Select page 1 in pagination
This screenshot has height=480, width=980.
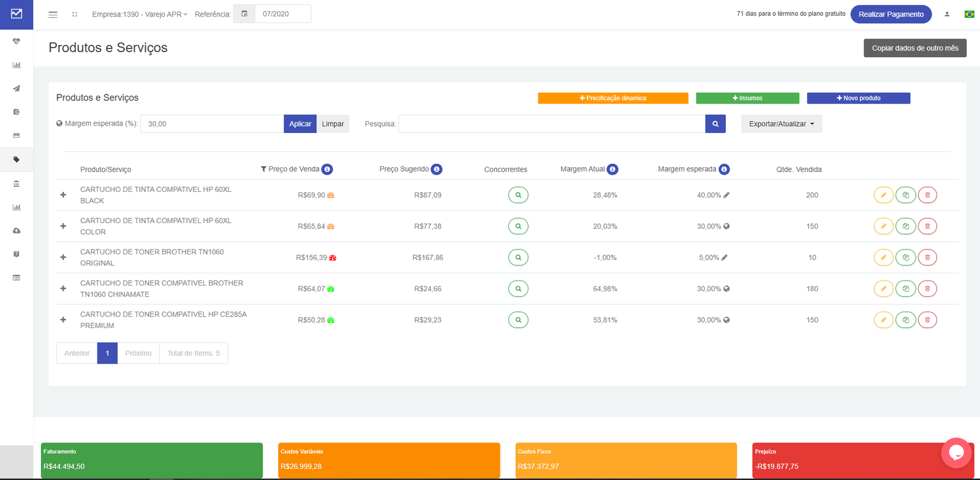[107, 353]
